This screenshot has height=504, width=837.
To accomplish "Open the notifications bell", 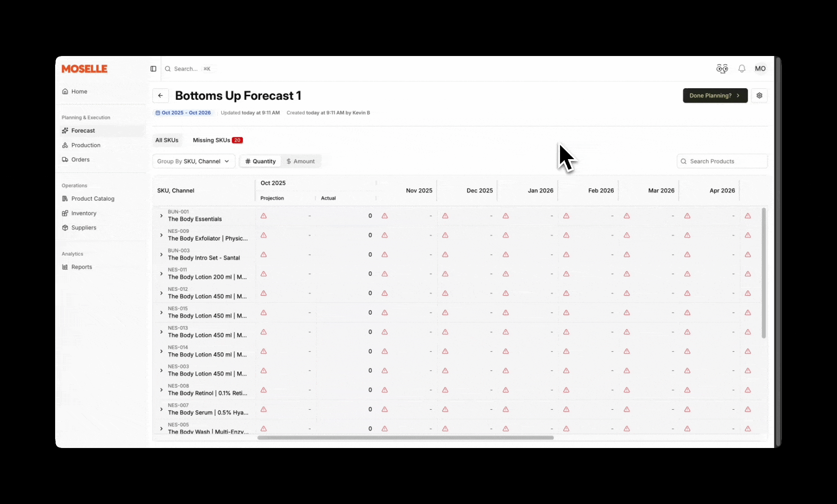I will (x=742, y=69).
